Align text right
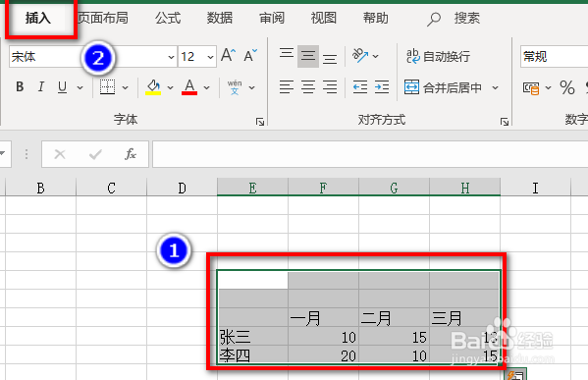This screenshot has width=588, height=380. coord(330,87)
